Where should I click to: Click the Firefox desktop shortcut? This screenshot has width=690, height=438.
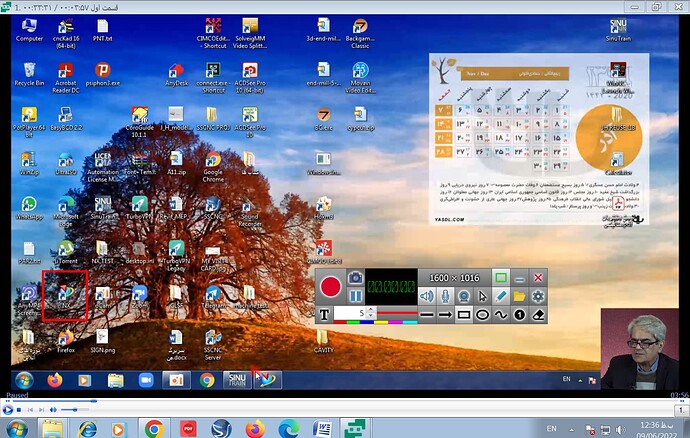click(x=66, y=342)
